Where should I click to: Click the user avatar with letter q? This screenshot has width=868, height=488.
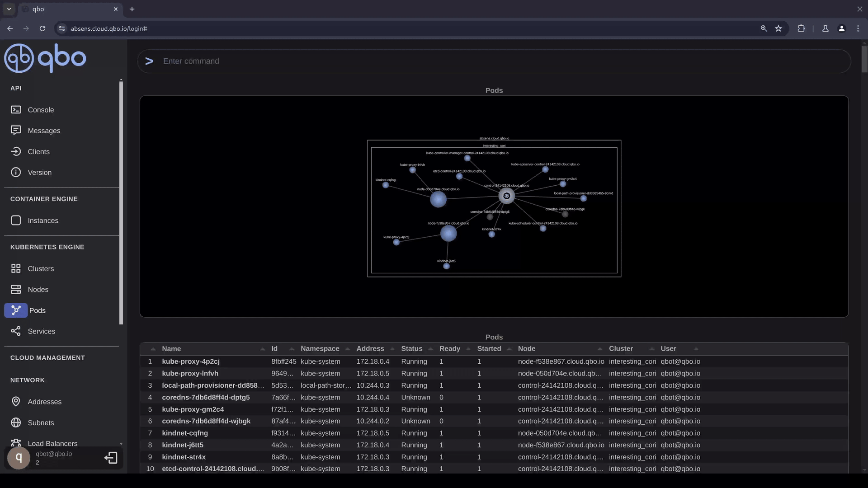[19, 458]
